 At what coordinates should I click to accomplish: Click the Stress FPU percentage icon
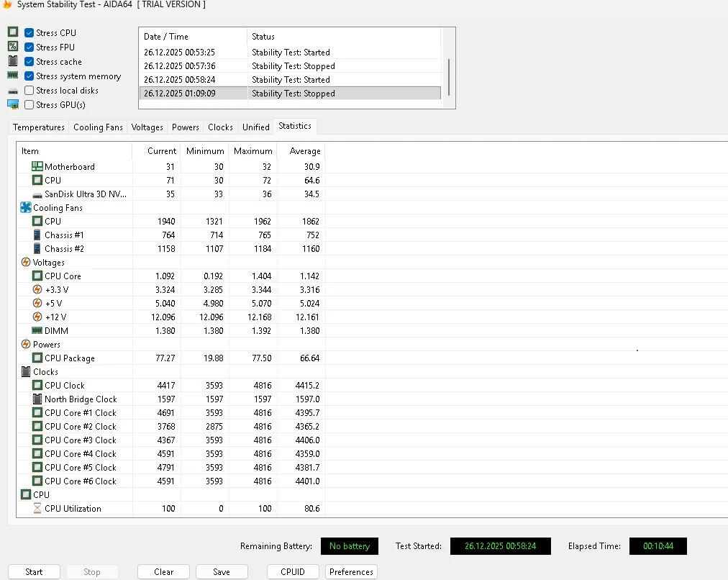tap(12, 47)
